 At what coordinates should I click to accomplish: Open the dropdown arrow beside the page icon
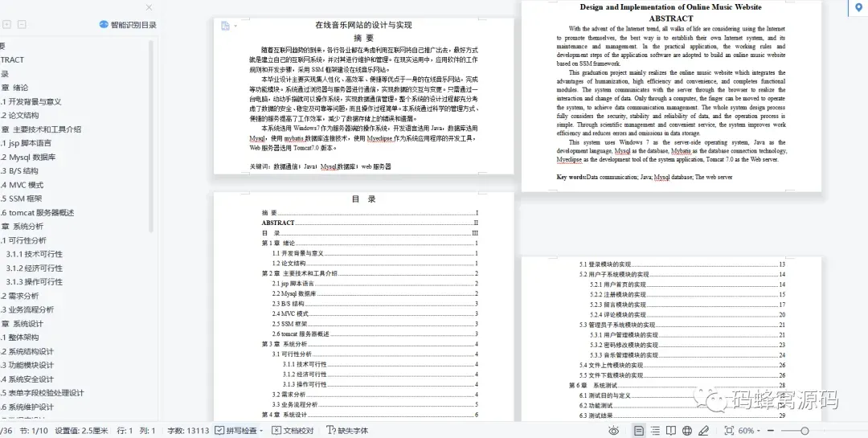coord(235,26)
